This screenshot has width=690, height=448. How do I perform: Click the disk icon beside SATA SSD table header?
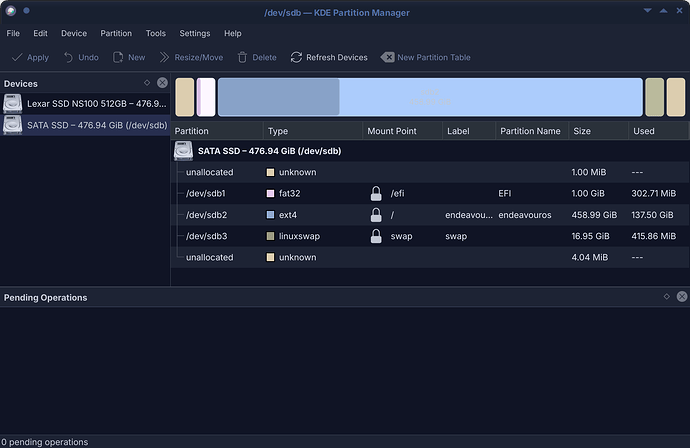pyautogui.click(x=183, y=151)
